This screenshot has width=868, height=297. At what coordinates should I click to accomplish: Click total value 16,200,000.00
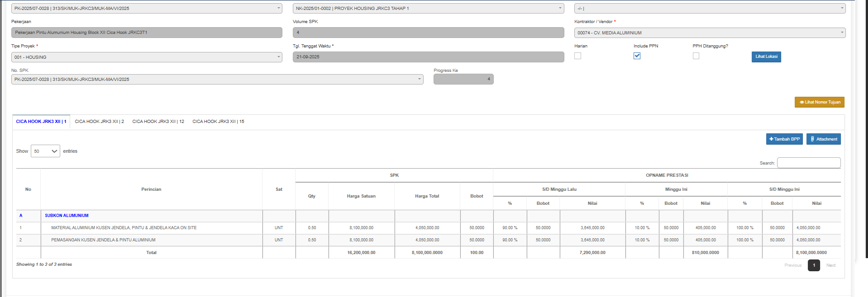(361, 253)
